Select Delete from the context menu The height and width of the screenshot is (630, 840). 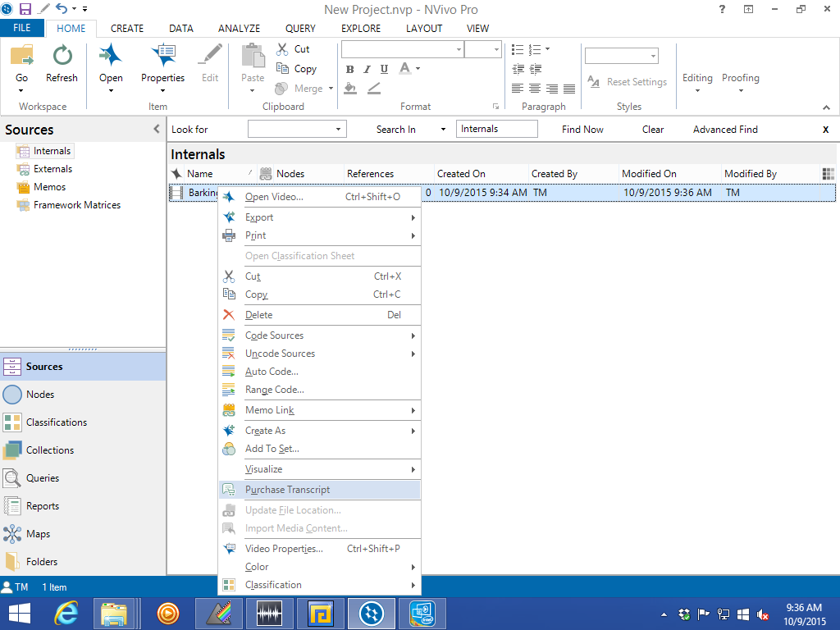point(258,315)
